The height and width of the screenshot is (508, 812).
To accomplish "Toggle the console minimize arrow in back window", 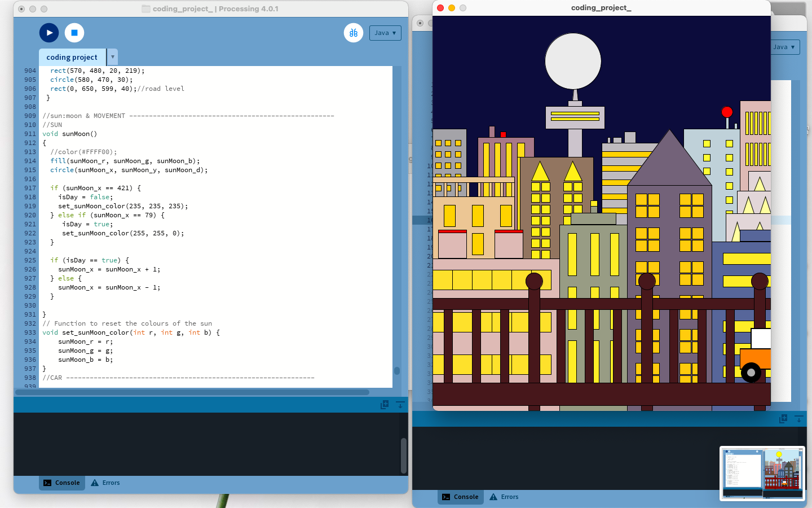I will pos(799,419).
